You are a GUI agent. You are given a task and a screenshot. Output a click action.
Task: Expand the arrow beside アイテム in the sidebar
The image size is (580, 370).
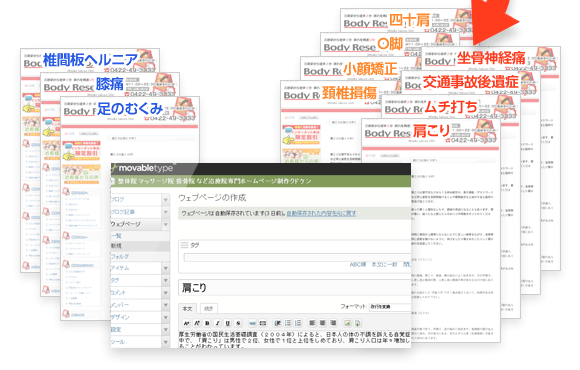pyautogui.click(x=166, y=268)
